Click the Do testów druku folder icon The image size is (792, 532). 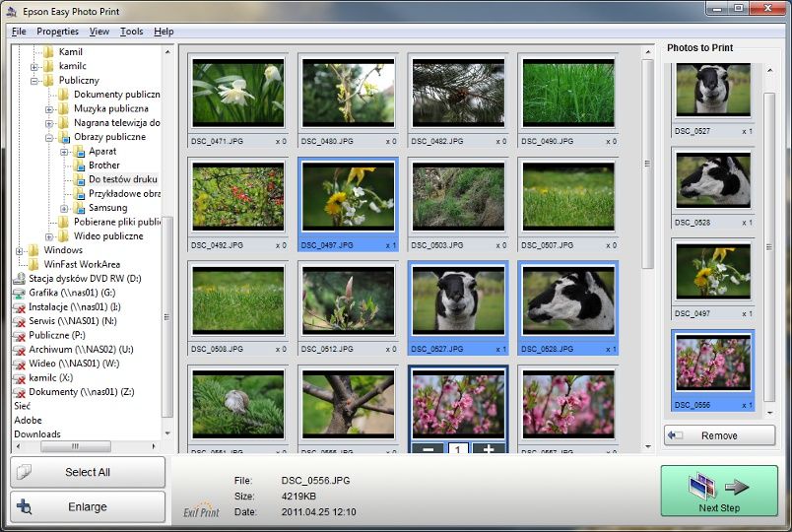pyautogui.click(x=79, y=179)
